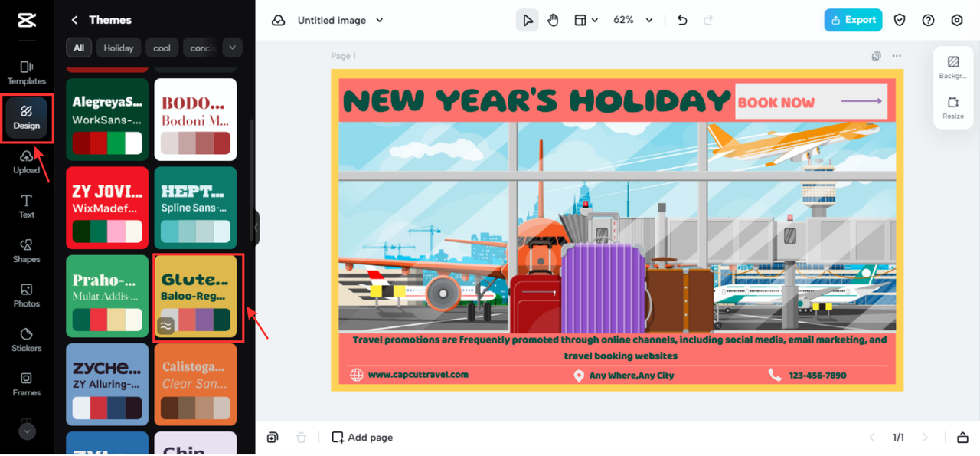The height and width of the screenshot is (456, 980).
Task: Click the CapCut logo icon
Action: click(27, 21)
